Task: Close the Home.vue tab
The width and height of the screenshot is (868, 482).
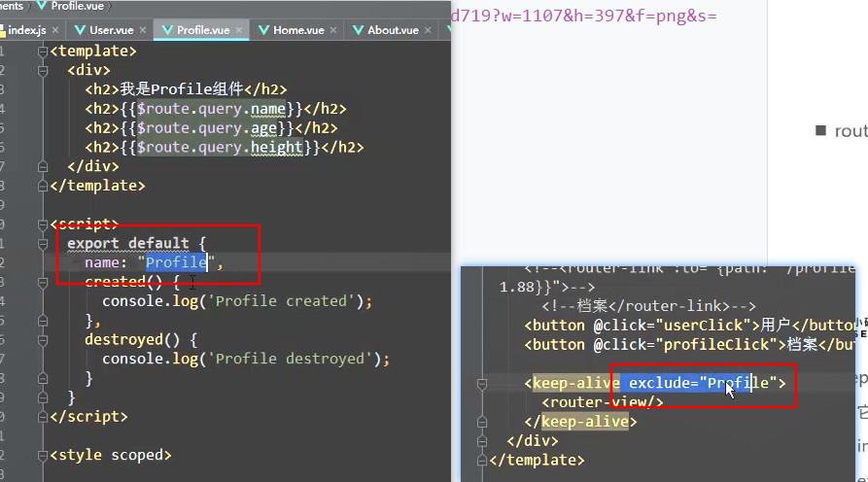Action: tap(333, 30)
